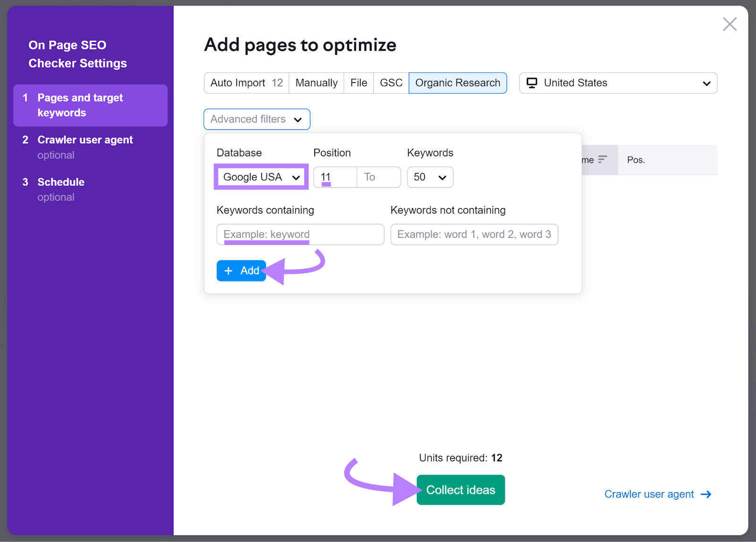Click the chevron inside the Keywords selector
The width and height of the screenshot is (756, 542).
click(x=442, y=177)
